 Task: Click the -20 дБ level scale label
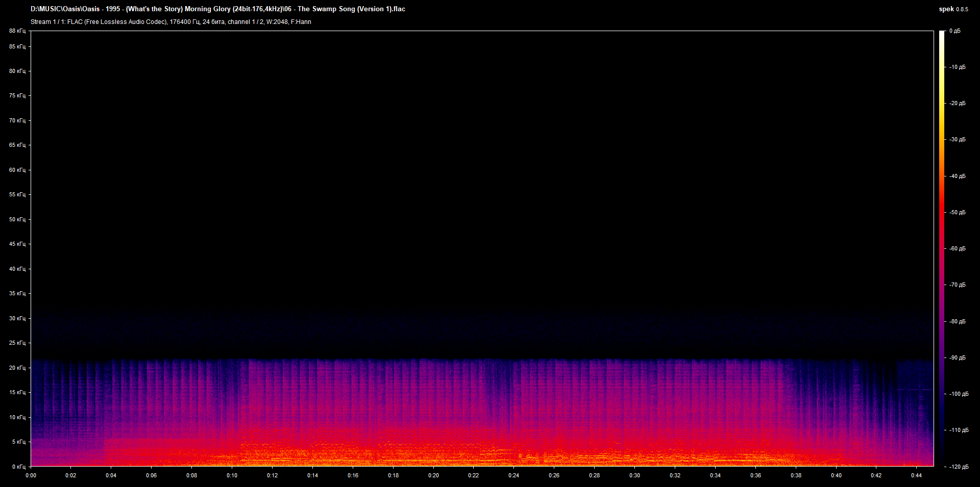pos(957,104)
